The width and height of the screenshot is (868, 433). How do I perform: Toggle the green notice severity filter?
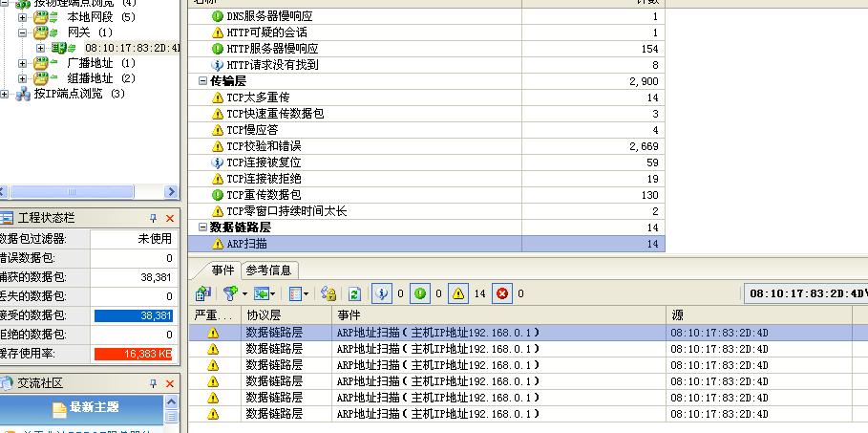point(419,293)
